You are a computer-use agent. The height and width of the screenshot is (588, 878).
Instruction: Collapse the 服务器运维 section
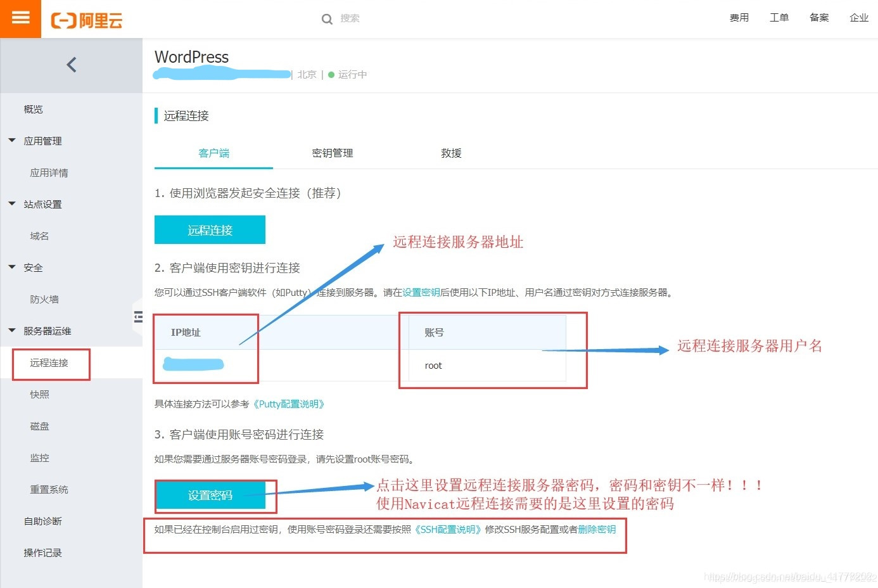12,331
